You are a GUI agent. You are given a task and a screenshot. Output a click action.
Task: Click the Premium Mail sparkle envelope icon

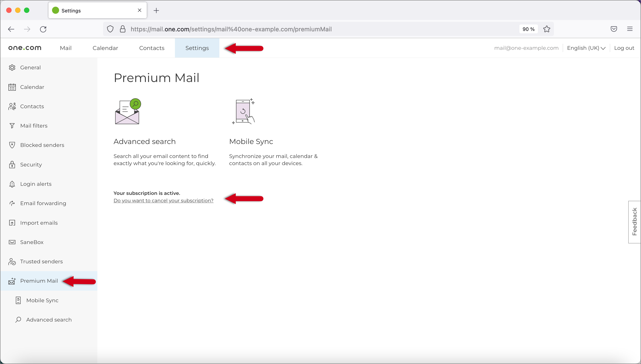click(x=12, y=281)
